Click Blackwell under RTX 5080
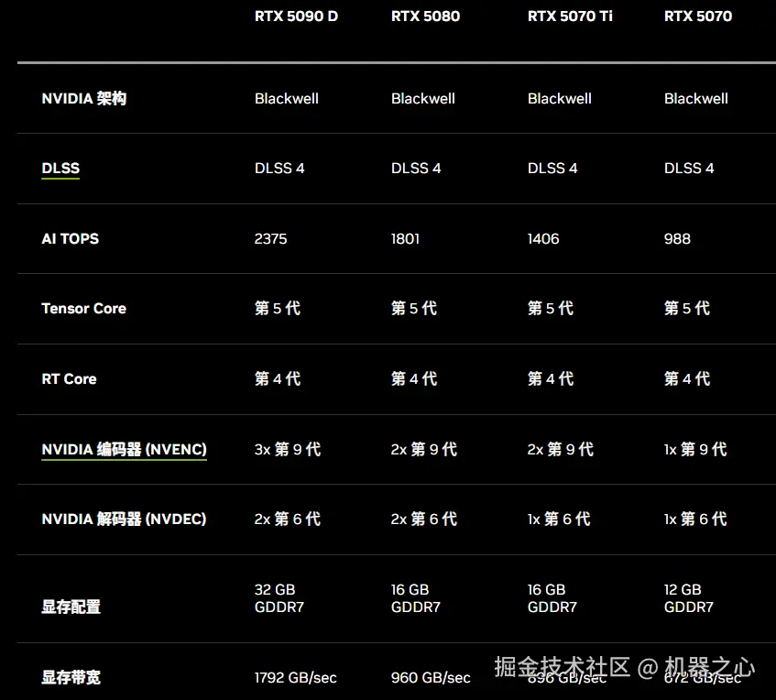776x700 pixels. pos(423,99)
